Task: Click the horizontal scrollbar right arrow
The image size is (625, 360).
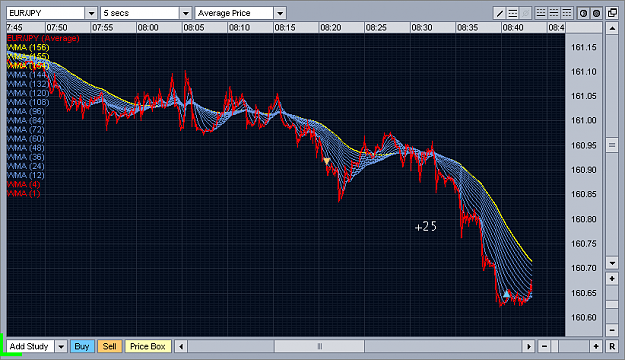Action: [x=529, y=346]
